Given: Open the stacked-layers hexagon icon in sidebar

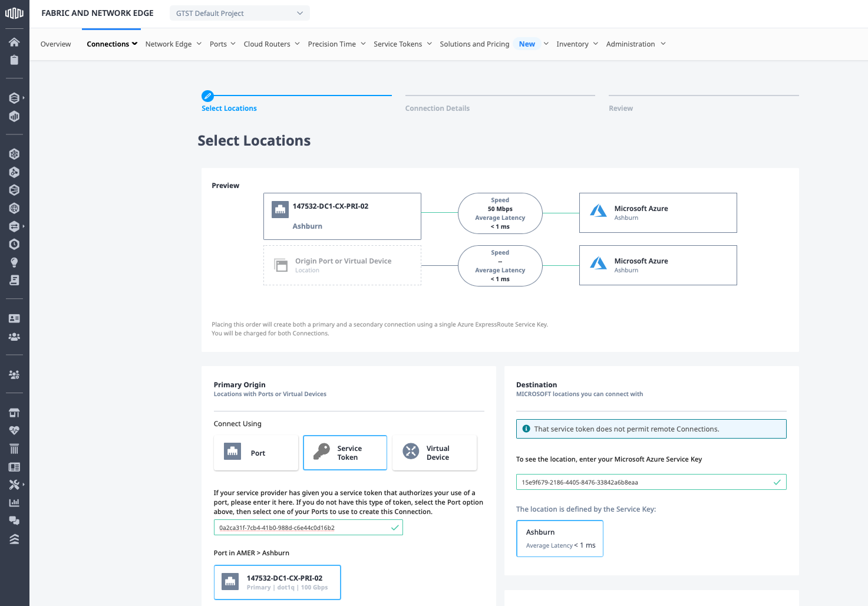Looking at the screenshot, I should (14, 98).
